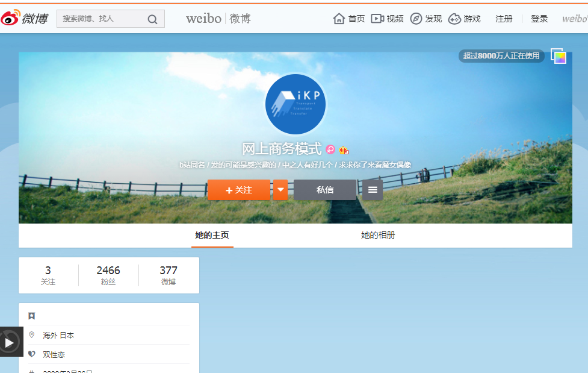Click the weibo 微博 header wordmark

(x=218, y=19)
